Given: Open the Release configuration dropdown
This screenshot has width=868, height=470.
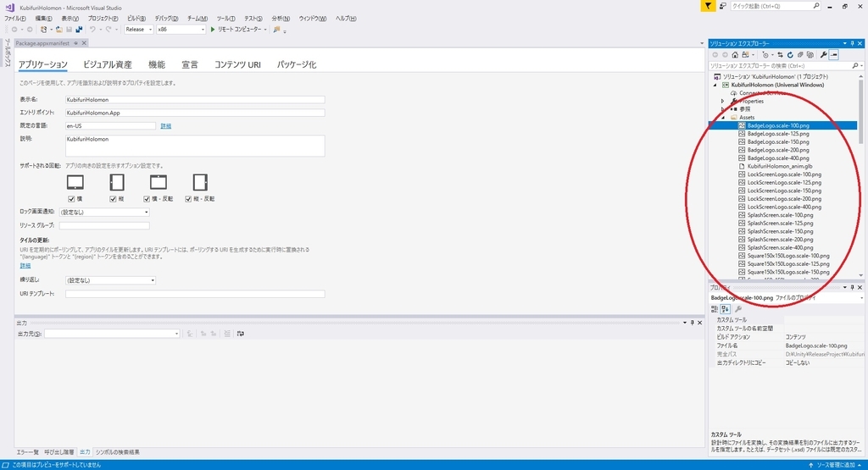Looking at the screenshot, I should (138, 30).
